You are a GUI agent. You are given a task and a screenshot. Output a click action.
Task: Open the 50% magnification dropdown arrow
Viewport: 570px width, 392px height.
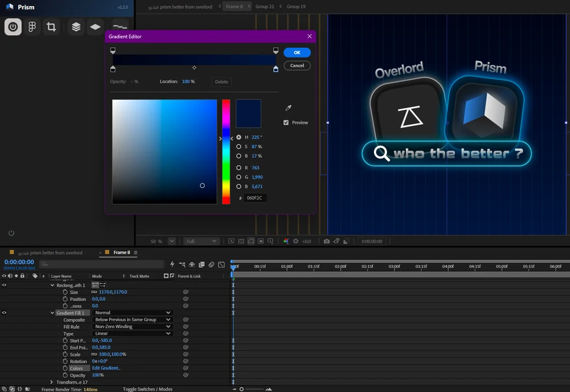coord(172,241)
